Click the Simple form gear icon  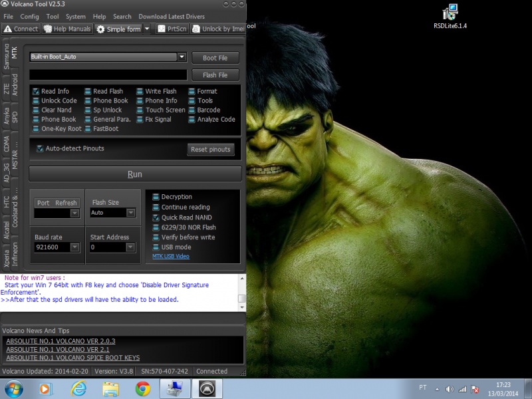100,29
